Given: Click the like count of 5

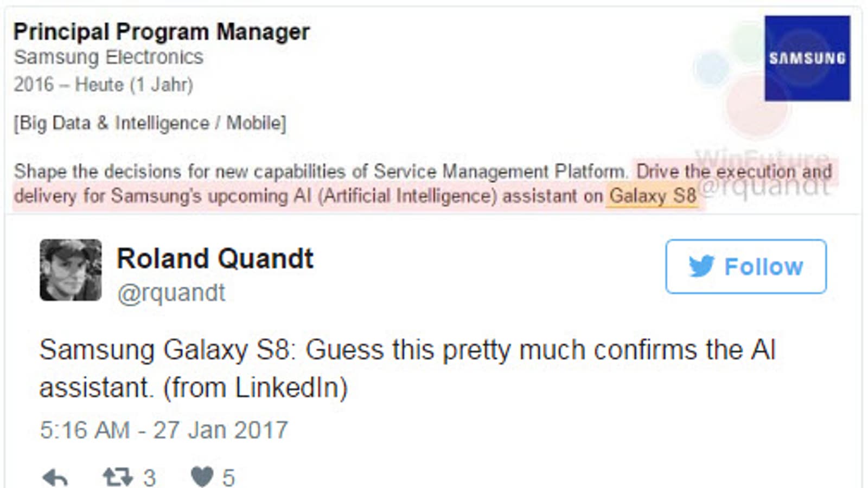Looking at the screenshot, I should (228, 478).
